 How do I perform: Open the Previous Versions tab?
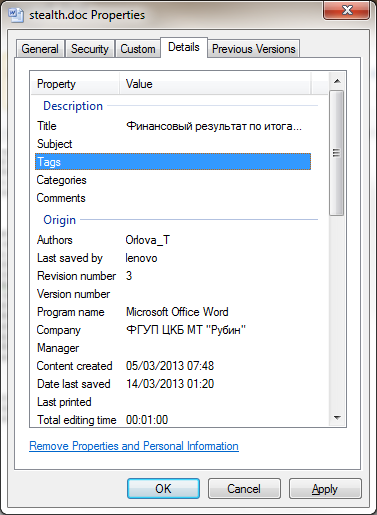click(254, 49)
